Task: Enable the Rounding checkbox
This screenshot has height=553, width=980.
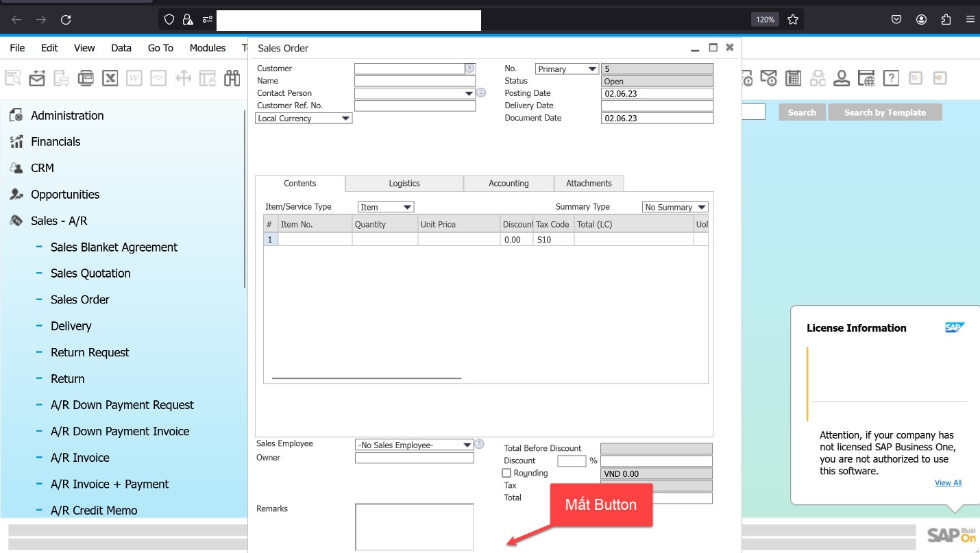Action: click(506, 473)
